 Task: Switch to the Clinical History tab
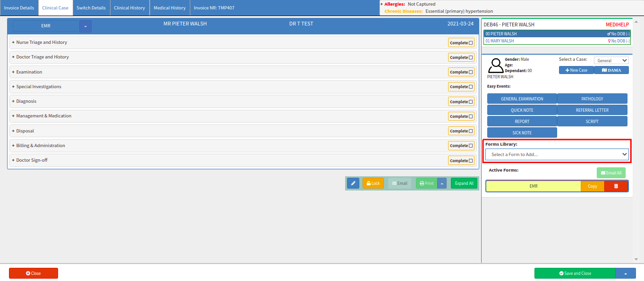129,8
